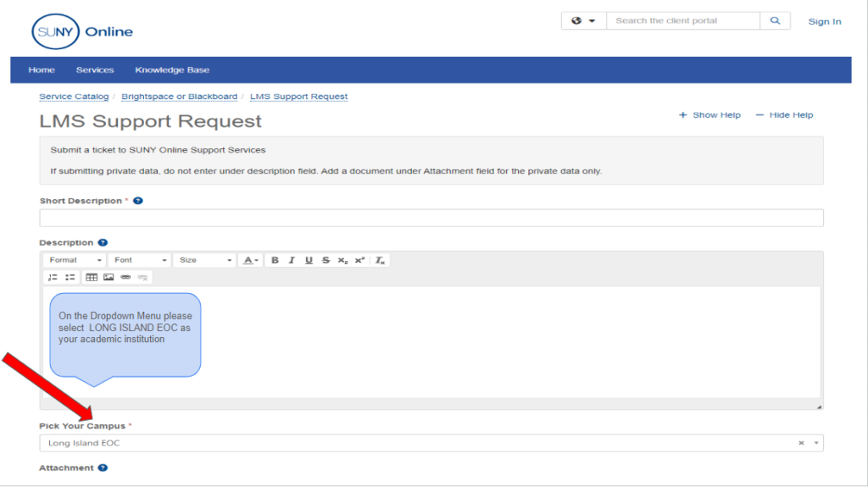Insert a numbered list
Viewport: 868px width, 487px height.
53,277
